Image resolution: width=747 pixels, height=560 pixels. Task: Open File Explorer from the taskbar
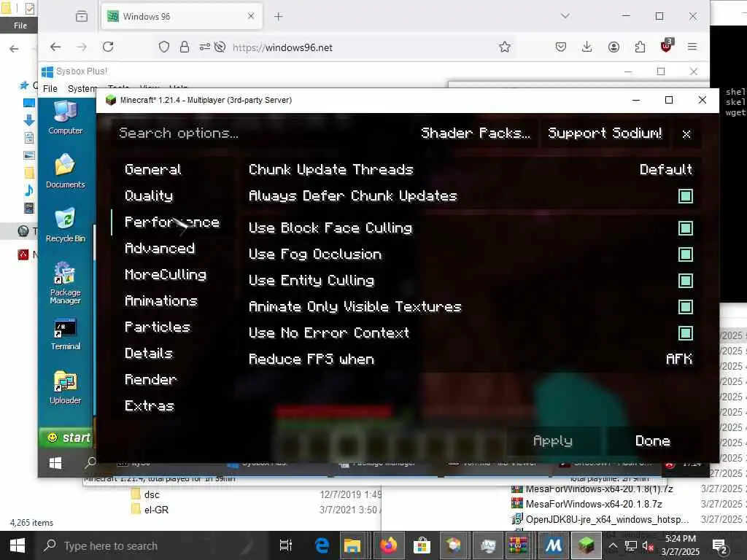(352, 545)
